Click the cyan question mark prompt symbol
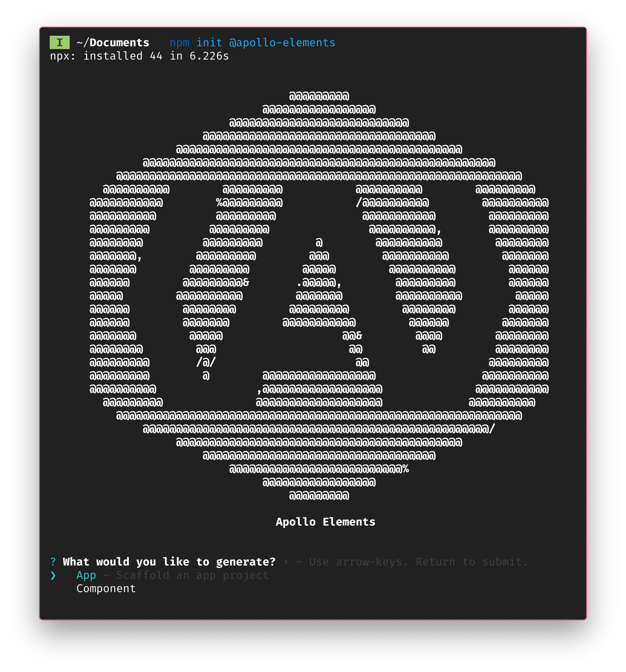Viewport: 626px width, 672px height. pos(53,562)
